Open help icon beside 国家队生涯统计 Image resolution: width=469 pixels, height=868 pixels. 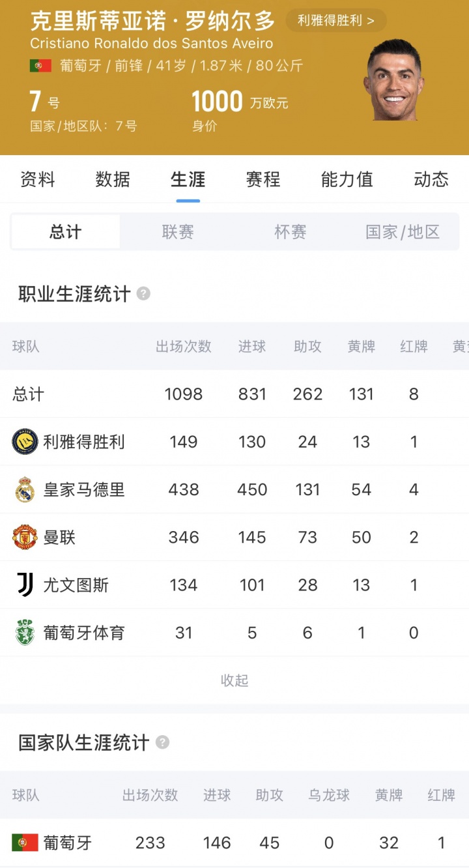162,742
